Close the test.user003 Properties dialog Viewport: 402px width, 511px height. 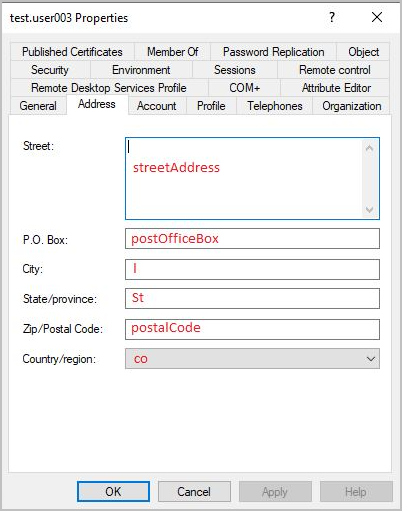(x=377, y=17)
